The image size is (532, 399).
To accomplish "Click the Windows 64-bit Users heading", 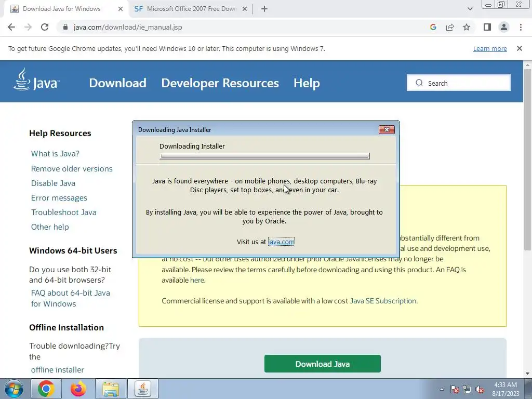I will 73,251.
